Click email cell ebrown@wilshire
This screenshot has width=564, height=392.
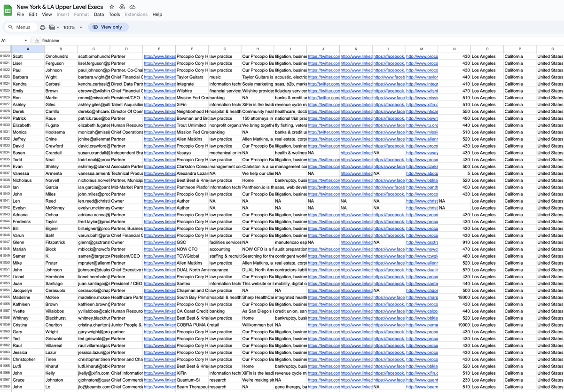point(94,91)
